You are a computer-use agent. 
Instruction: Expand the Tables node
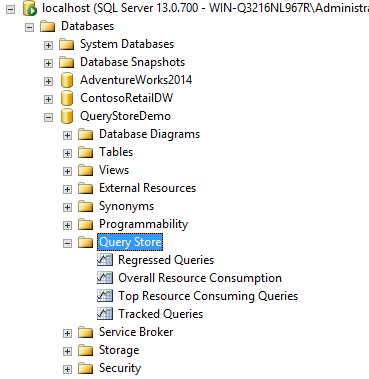67,153
